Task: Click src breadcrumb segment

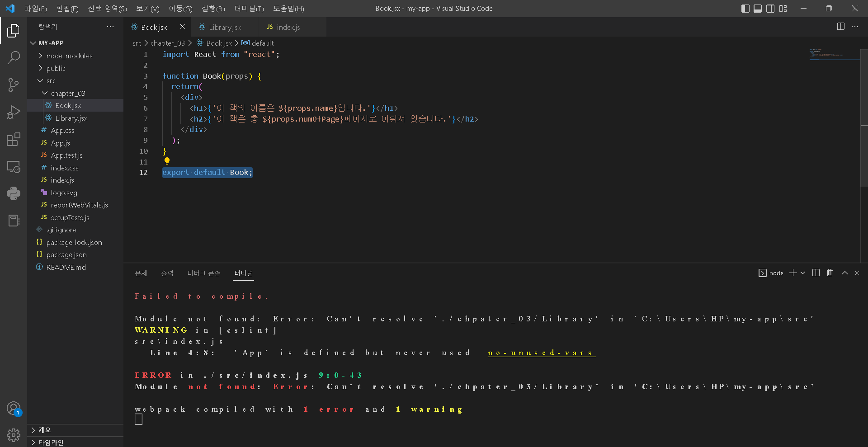Action: tap(137, 43)
